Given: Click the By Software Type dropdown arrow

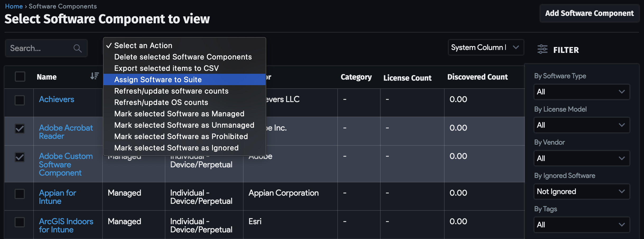Looking at the screenshot, I should [622, 92].
